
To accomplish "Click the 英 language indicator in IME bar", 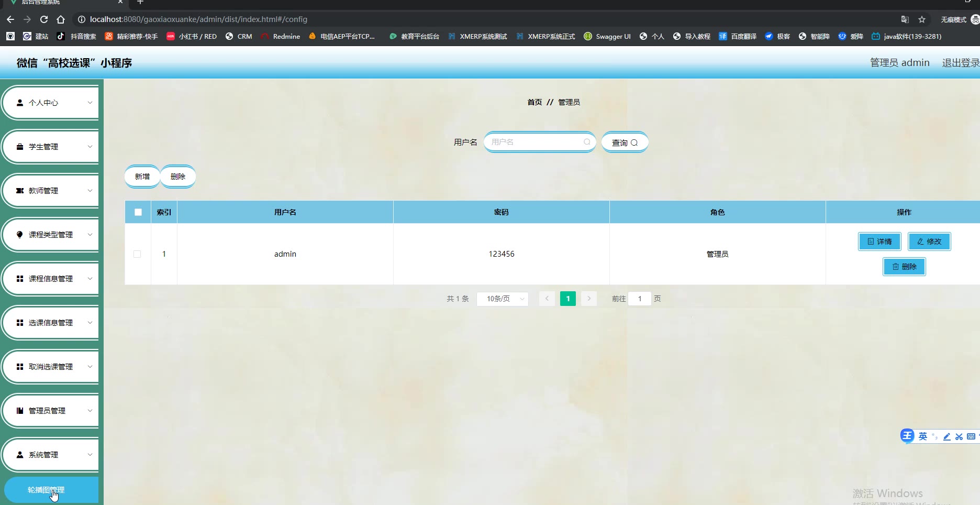I will click(x=922, y=436).
